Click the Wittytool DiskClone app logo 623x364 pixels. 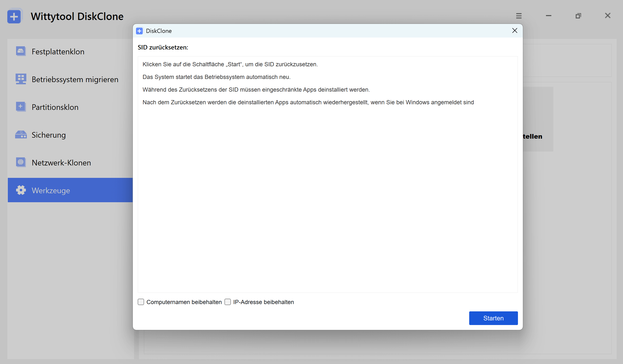coord(15,16)
